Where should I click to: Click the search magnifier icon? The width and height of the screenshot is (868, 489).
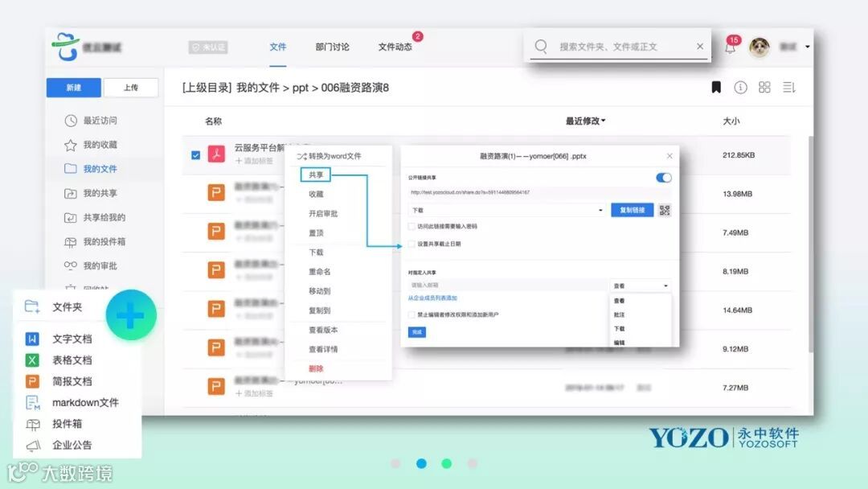541,47
